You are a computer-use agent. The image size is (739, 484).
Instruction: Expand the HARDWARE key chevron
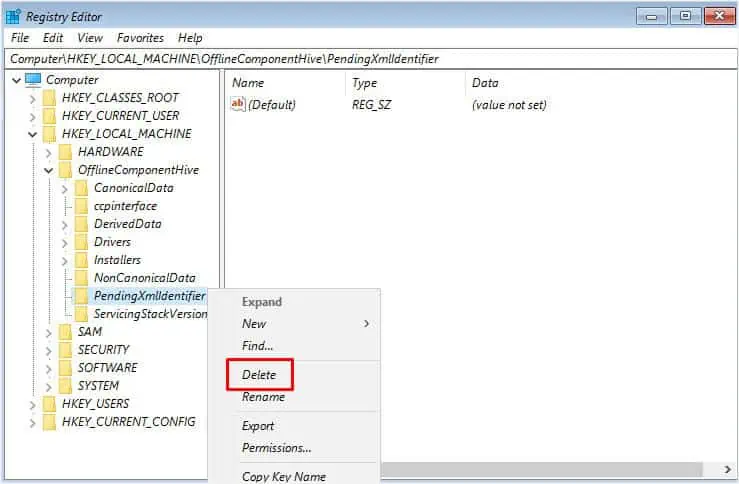click(49, 152)
